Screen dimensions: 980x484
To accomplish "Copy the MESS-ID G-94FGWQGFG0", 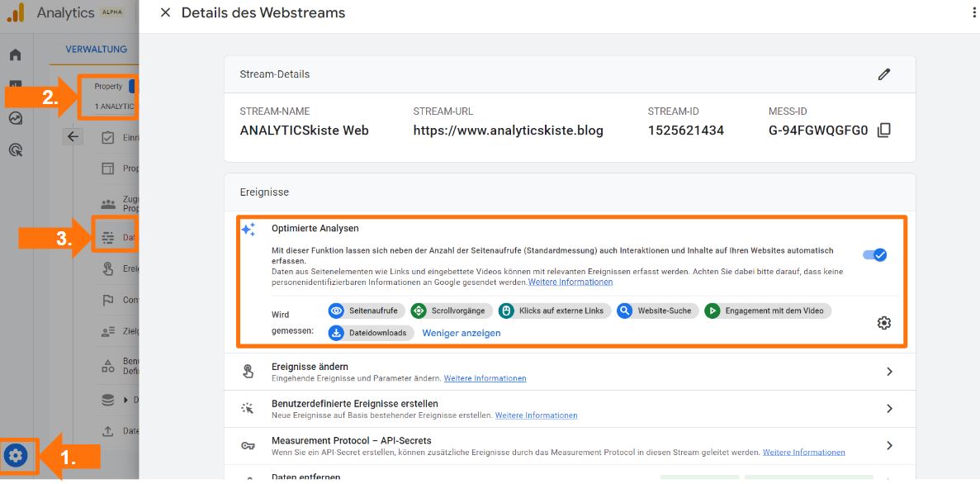I will click(884, 130).
